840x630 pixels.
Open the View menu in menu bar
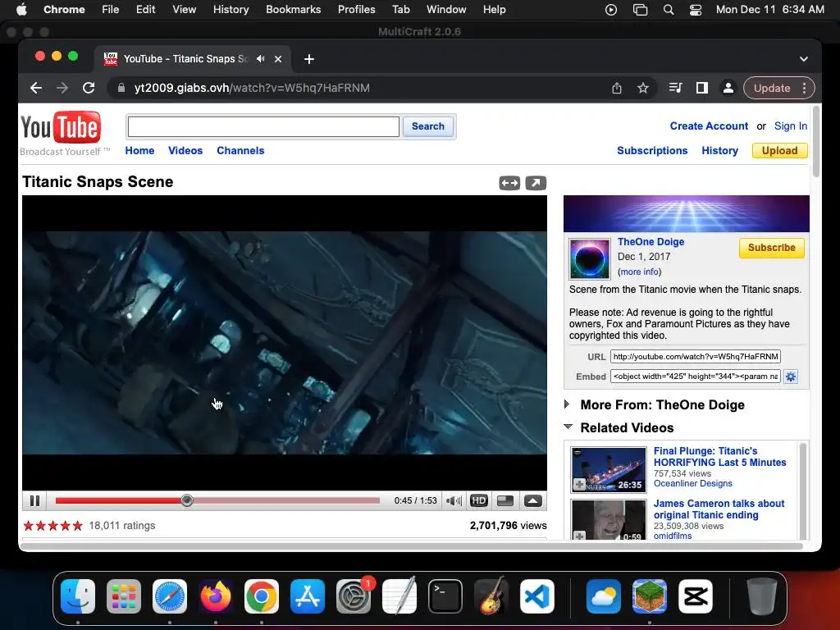(184, 9)
